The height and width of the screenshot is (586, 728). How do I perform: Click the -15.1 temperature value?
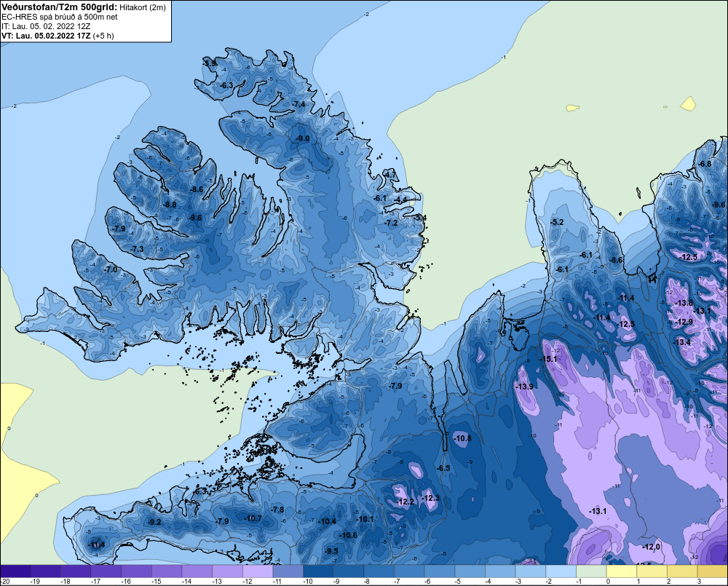click(548, 359)
